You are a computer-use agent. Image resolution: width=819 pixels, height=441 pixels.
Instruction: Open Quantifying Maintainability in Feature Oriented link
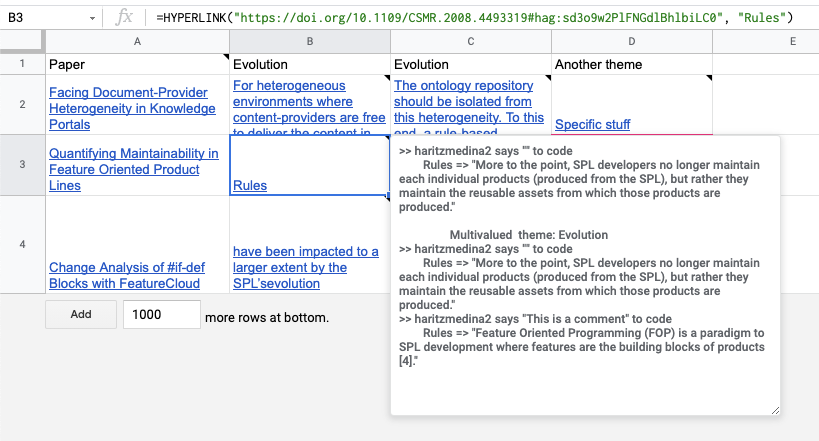[x=134, y=169]
